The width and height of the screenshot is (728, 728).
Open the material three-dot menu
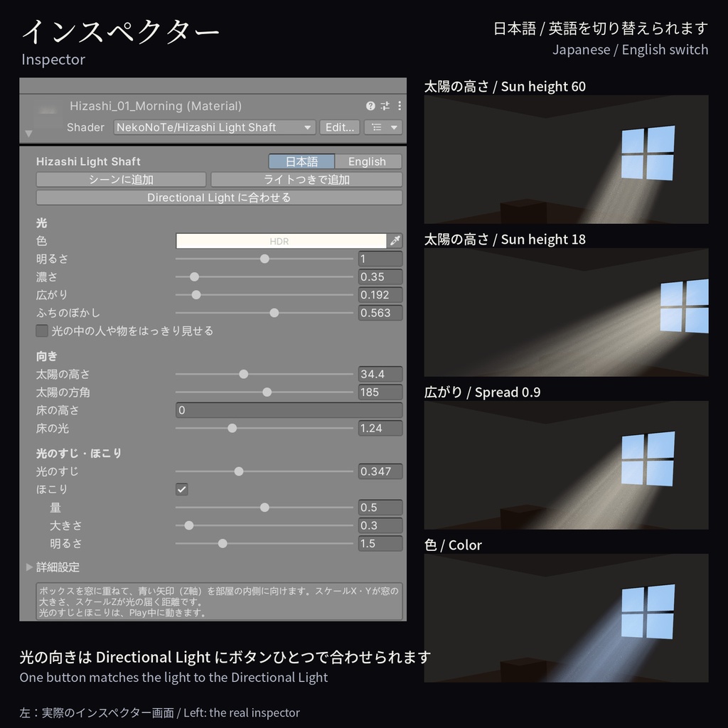click(400, 106)
